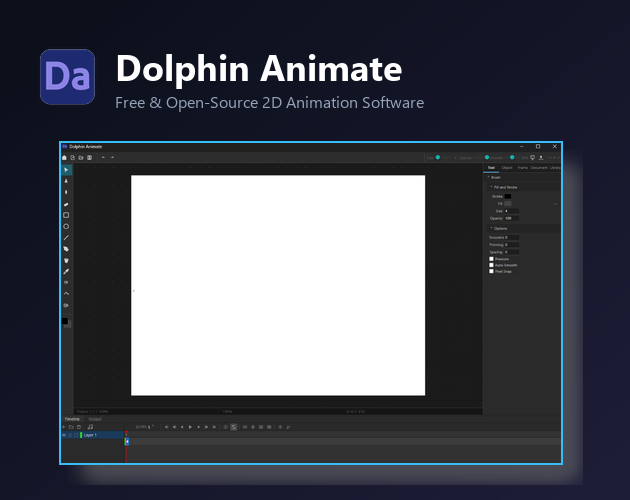630x500 pixels.
Task: Toggle Layer 1 outline square
Action: pos(76,435)
